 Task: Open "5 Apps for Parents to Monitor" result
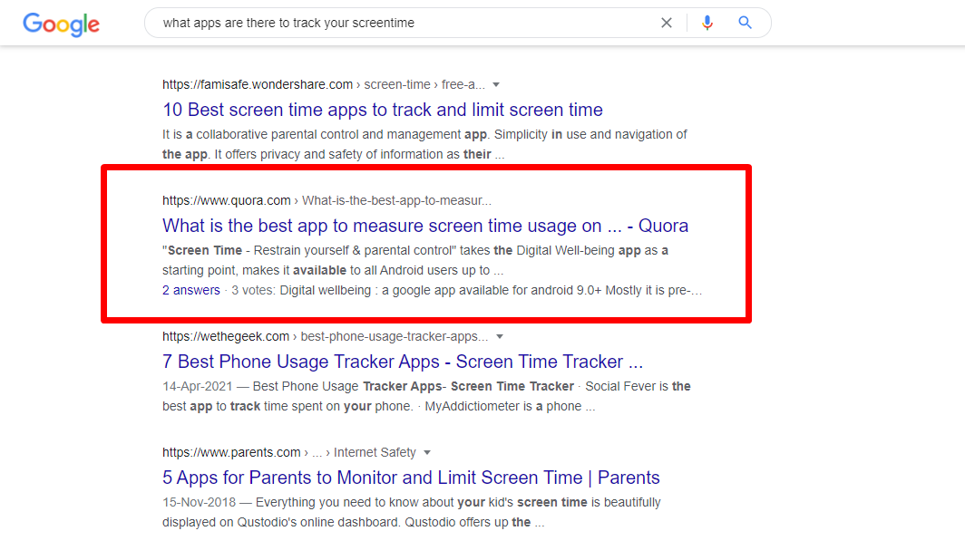pyautogui.click(x=411, y=478)
